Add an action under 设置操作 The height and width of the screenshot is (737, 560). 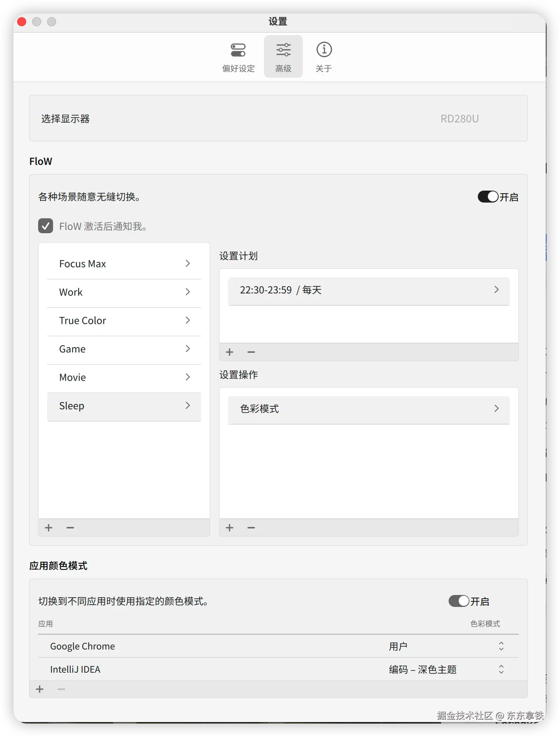tap(230, 528)
